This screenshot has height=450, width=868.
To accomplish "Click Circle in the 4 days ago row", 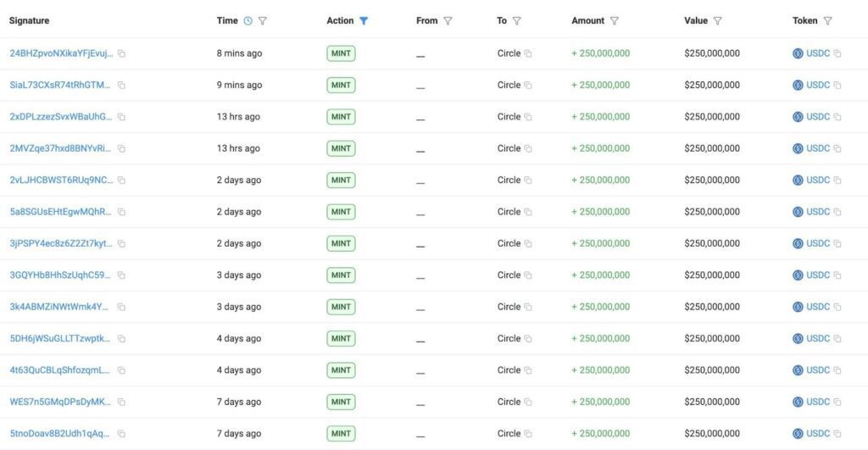I will point(509,338).
